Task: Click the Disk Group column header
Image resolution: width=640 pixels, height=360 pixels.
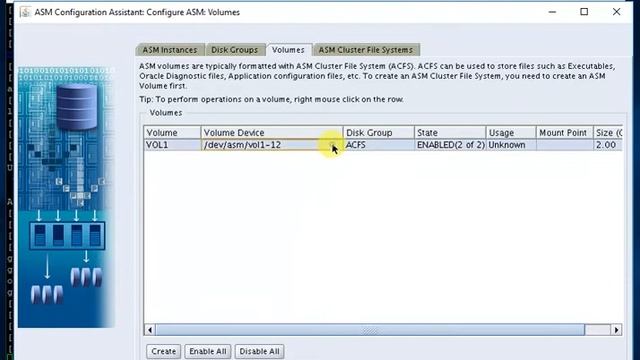Action: 379,133
